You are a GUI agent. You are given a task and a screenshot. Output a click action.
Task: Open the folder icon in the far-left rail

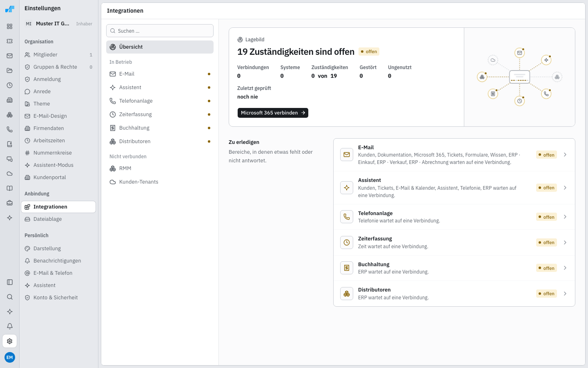click(x=10, y=71)
